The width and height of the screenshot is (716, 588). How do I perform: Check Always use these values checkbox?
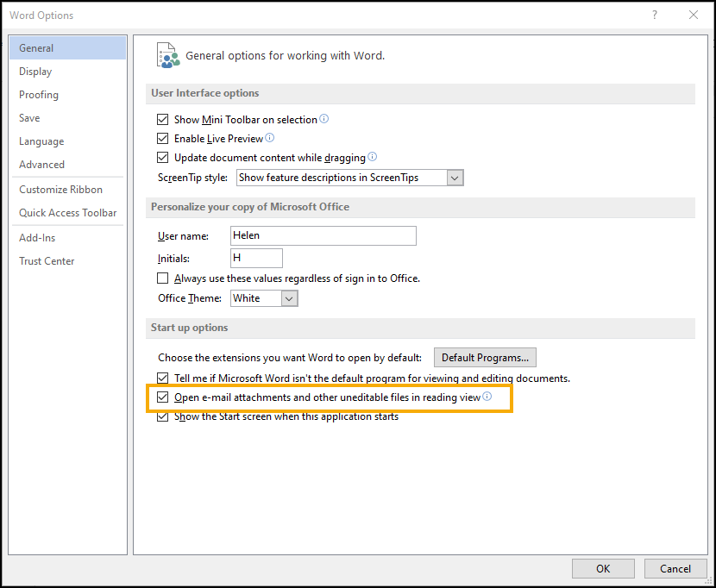pyautogui.click(x=163, y=278)
